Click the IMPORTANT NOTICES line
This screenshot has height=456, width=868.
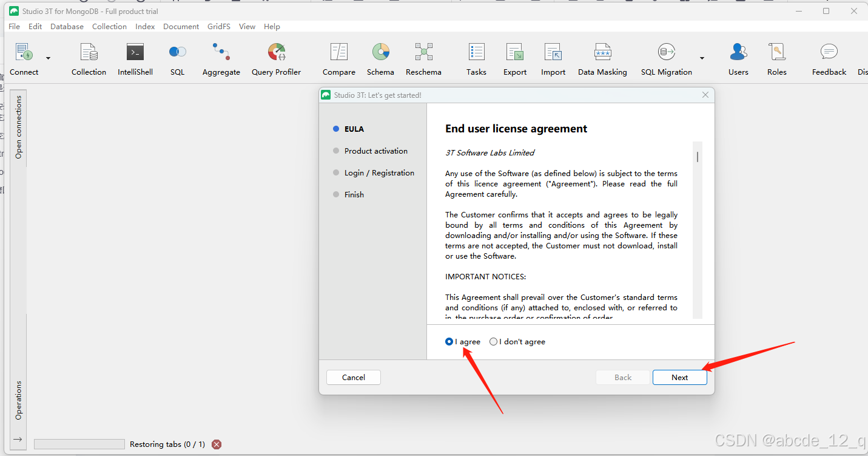(x=485, y=277)
